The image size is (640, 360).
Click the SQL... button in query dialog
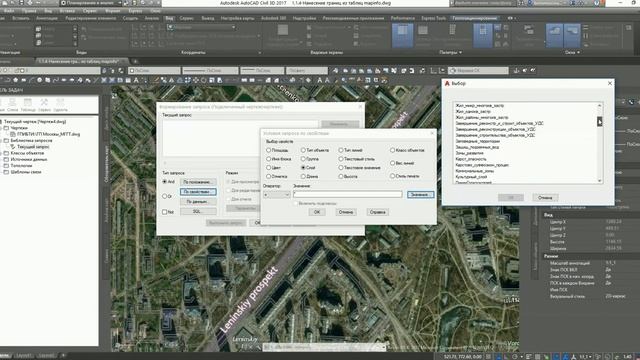(198, 211)
